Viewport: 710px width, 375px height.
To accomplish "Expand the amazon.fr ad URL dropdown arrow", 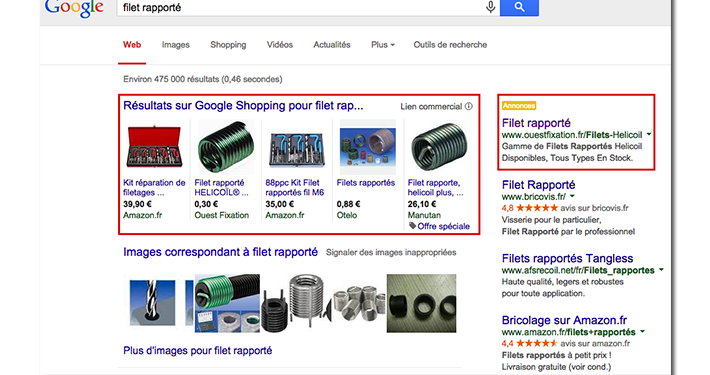I will [x=642, y=332].
